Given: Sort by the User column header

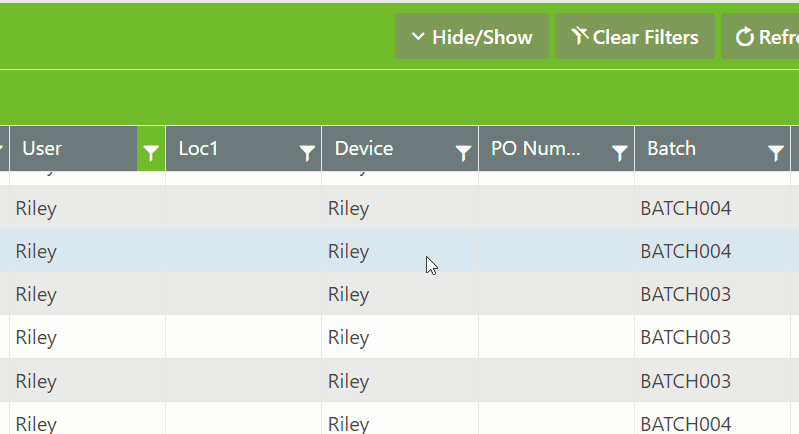Looking at the screenshot, I should 70,149.
